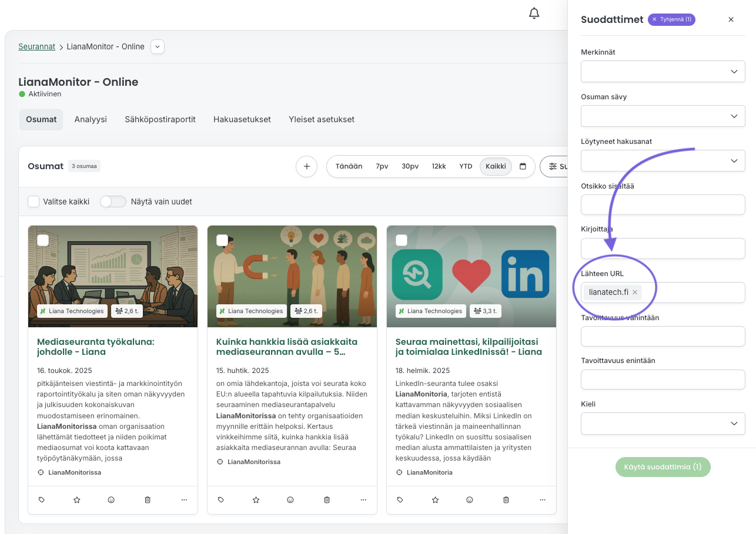The image size is (756, 534).
Task: Select the 30pv time range
Action: coord(410,166)
